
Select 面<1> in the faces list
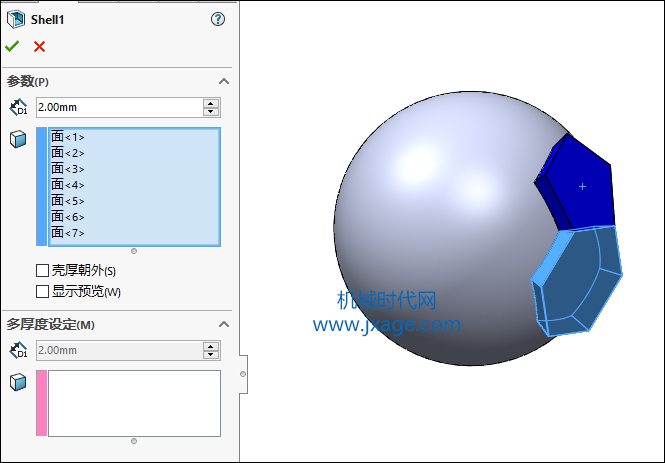68,137
